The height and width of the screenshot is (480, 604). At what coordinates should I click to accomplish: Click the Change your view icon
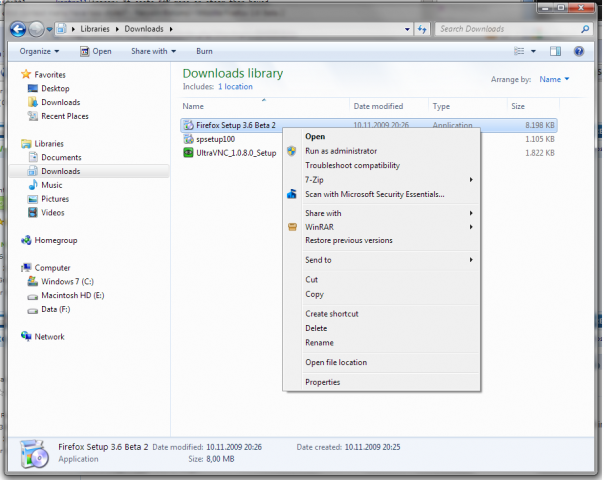519,51
